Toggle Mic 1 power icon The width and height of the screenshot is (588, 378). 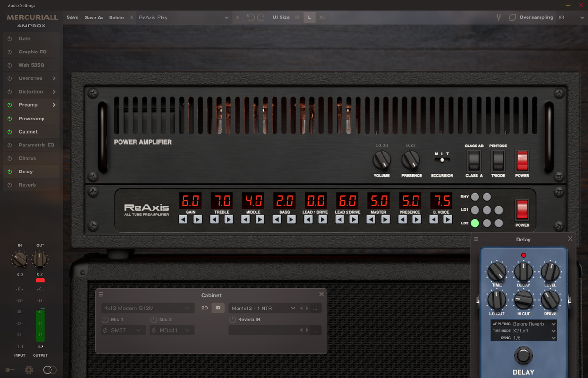coord(105,320)
